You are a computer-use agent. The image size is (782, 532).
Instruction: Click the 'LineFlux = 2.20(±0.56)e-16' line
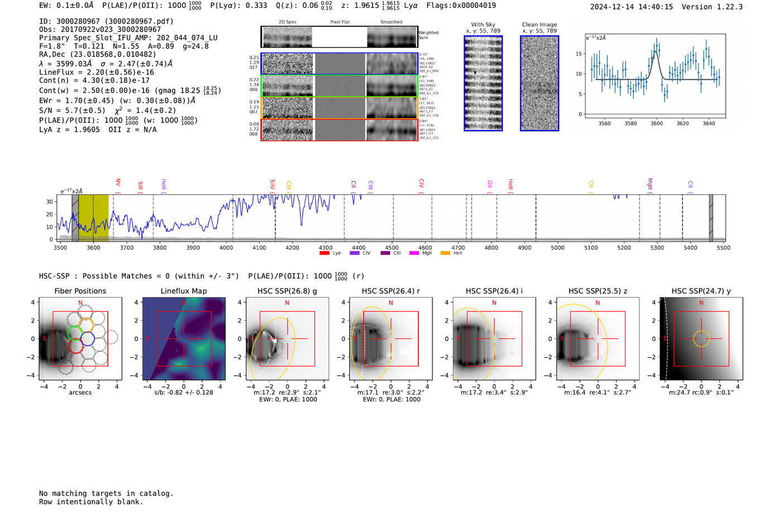coord(97,72)
